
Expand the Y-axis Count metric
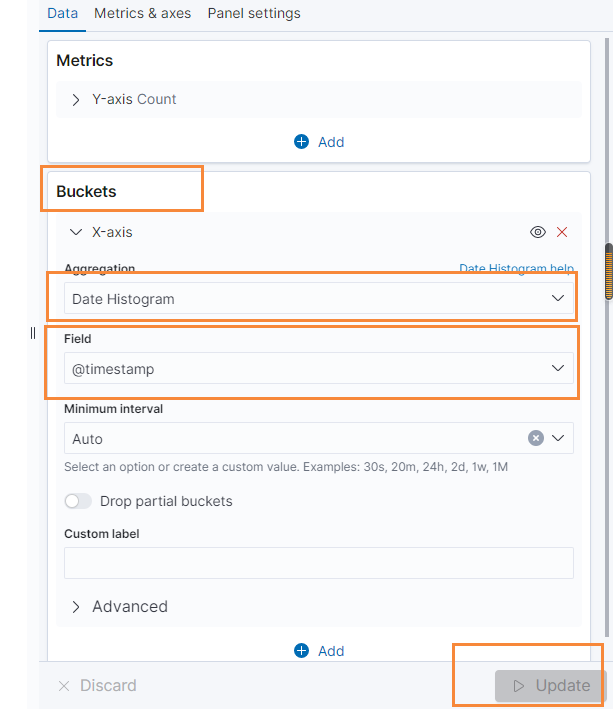click(76, 100)
